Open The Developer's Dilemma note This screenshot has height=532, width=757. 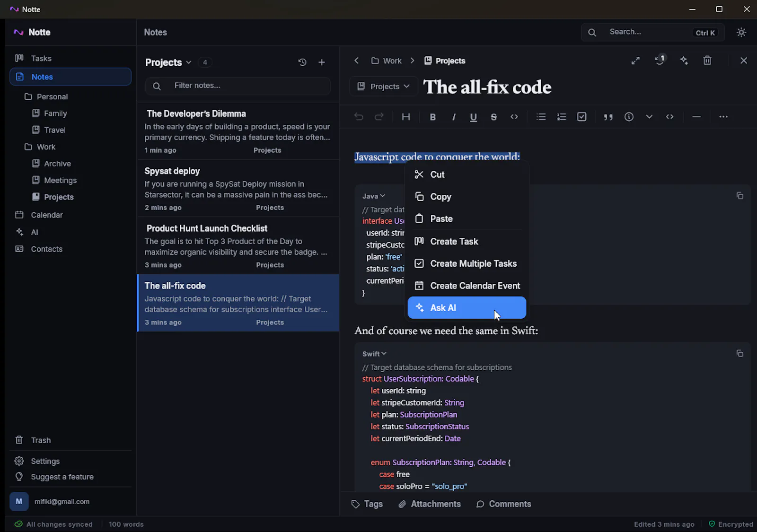[238, 131]
